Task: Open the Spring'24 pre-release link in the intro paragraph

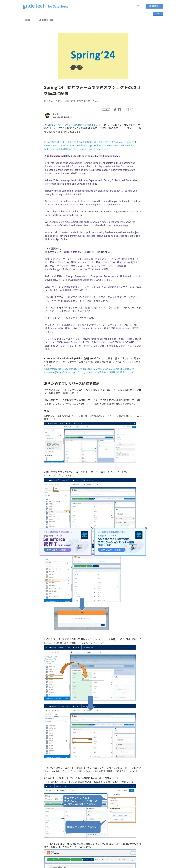Action: click(x=74, y=125)
